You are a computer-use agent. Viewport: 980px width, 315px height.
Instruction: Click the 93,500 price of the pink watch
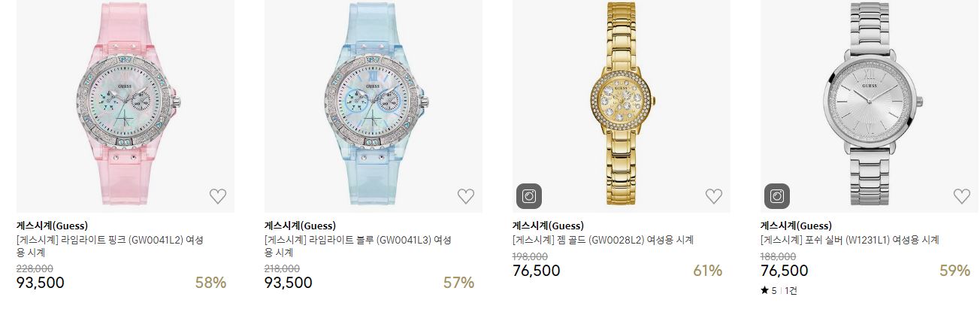coord(41,283)
